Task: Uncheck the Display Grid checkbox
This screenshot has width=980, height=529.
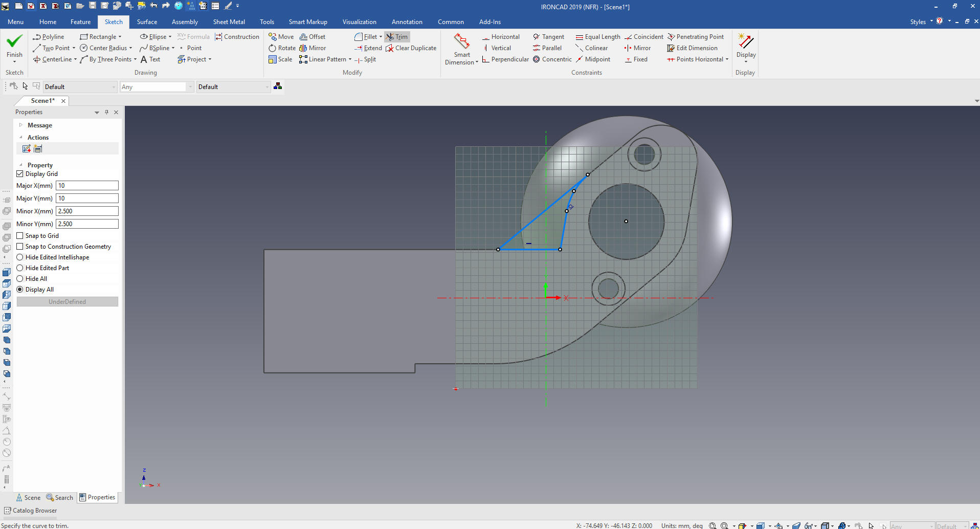Action: coord(20,174)
